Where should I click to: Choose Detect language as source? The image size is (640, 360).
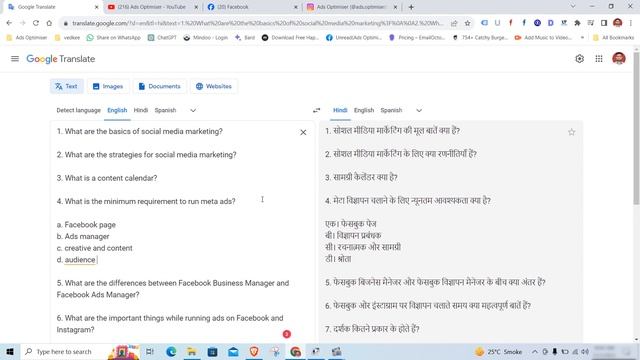point(78,110)
